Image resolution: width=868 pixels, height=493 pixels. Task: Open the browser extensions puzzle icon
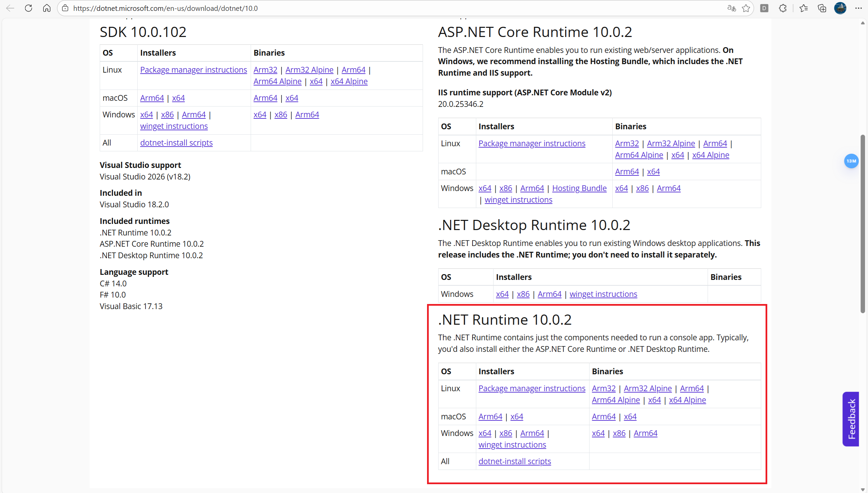click(x=783, y=8)
